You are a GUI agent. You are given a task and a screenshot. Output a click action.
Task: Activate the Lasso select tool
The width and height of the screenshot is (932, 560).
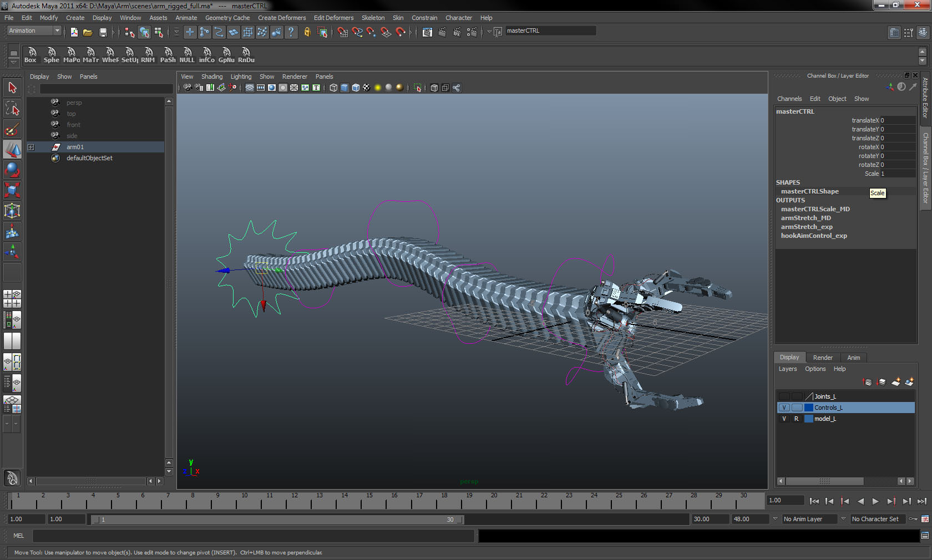point(12,108)
